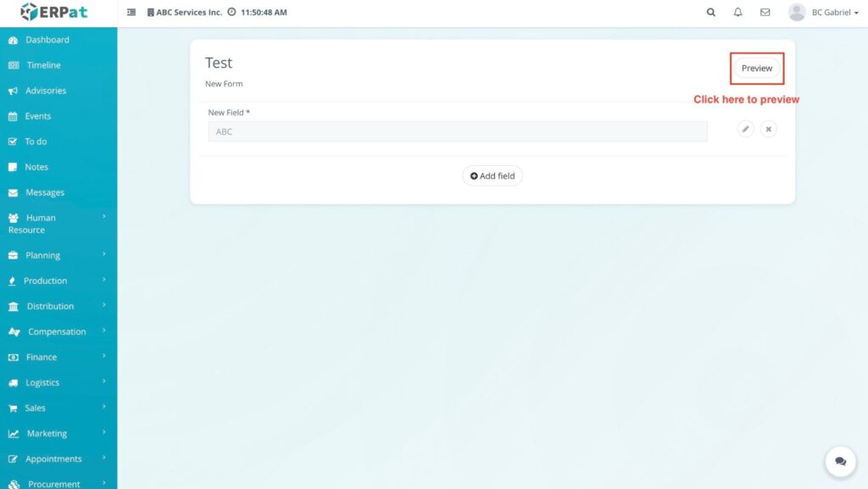Click the New Field * label
This screenshot has height=489, width=868.
[229, 113]
